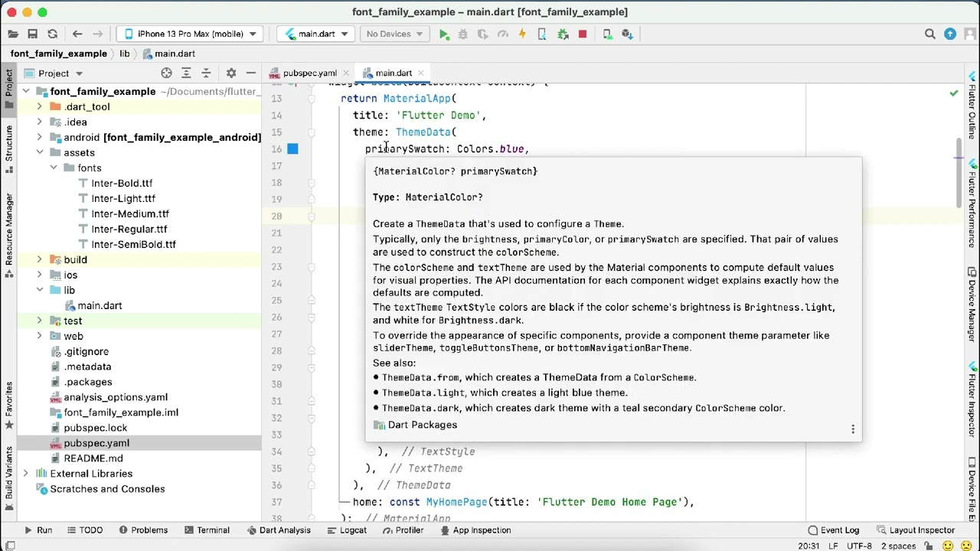The width and height of the screenshot is (980, 551).
Task: Open the Logcat tool window
Action: point(346,530)
